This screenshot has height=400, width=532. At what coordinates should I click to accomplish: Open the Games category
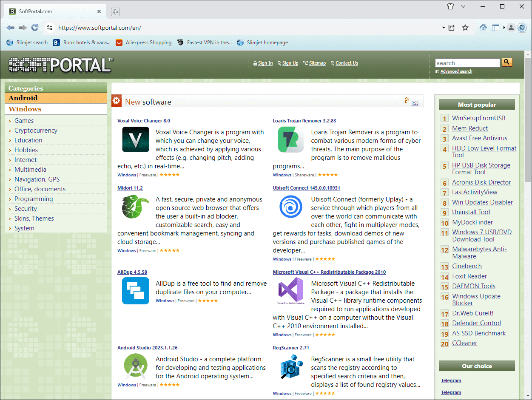tap(24, 121)
